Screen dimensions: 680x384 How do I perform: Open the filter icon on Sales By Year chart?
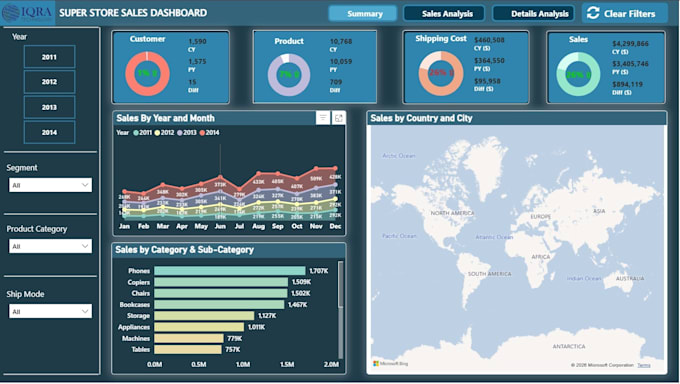[x=323, y=118]
